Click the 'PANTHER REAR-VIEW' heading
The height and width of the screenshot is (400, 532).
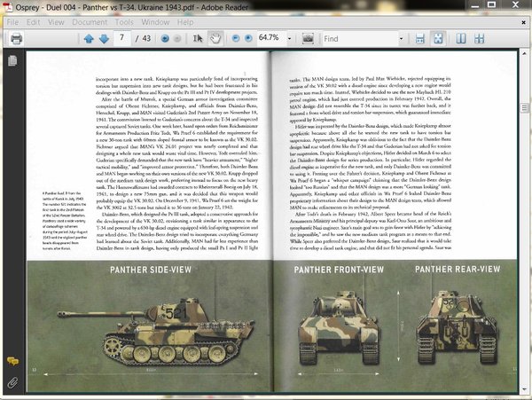458,270
